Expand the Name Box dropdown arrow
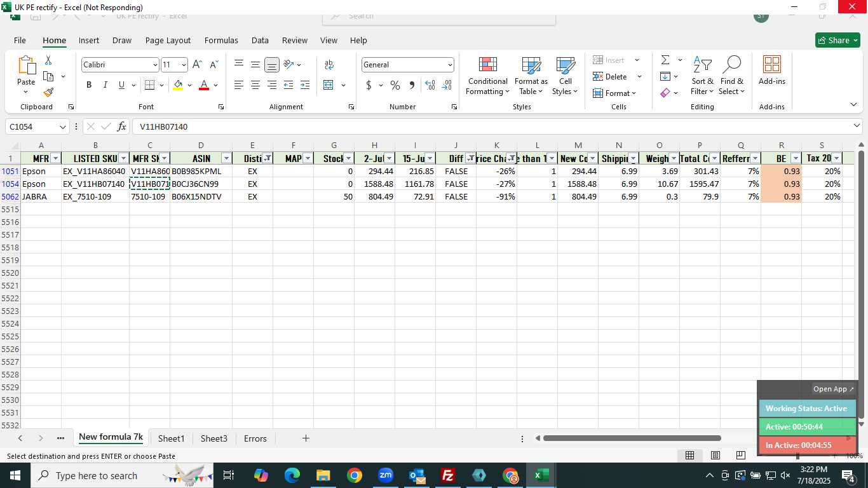Viewport: 868px width, 488px height. pos(62,127)
